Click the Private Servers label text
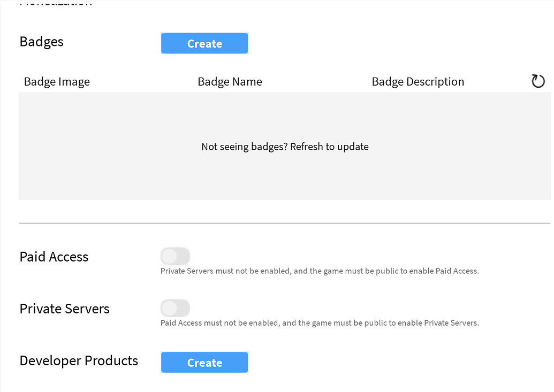 [x=65, y=309]
